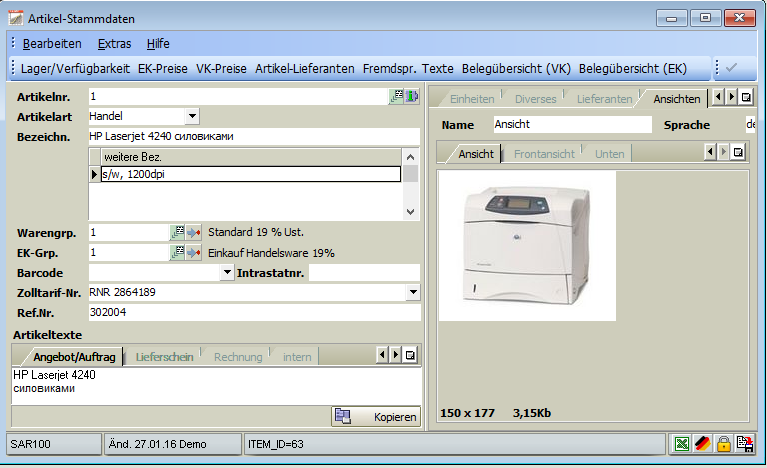The width and height of the screenshot is (767, 468).
Task: Click the Artikel-Stammdaten title bar icon
Action: coord(16,18)
